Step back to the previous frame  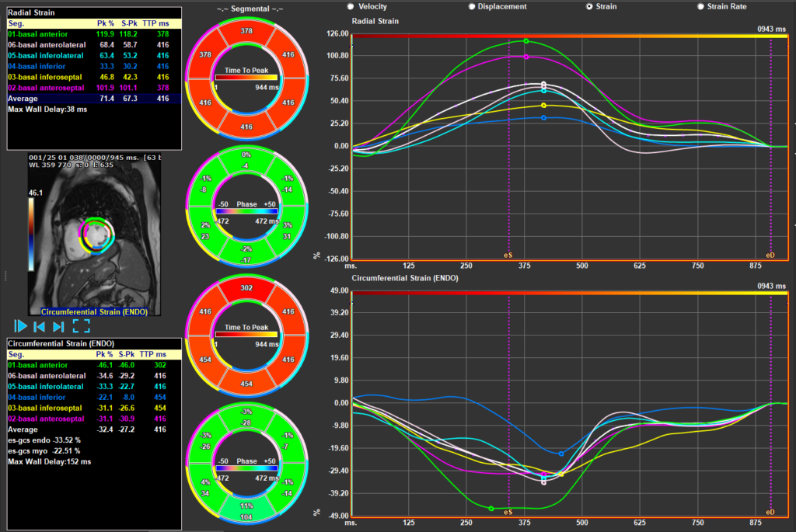[39, 327]
